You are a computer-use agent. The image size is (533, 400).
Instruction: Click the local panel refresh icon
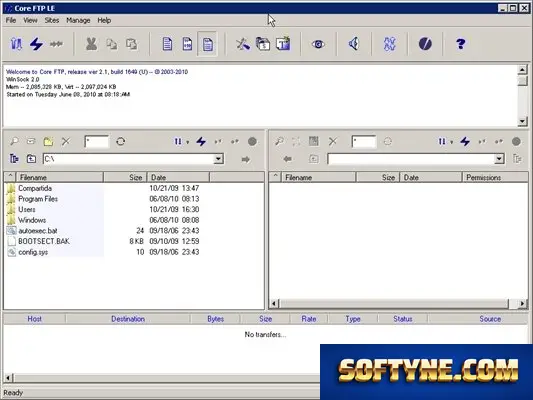[x=121, y=141]
